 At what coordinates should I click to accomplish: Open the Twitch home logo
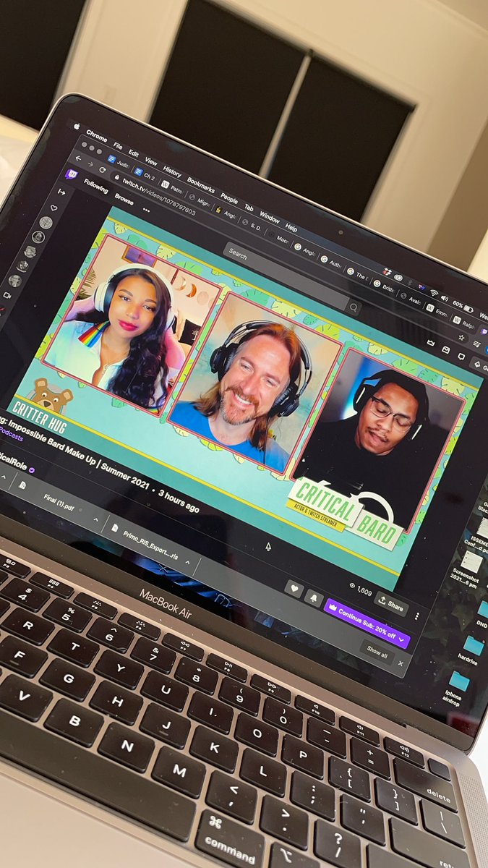(71, 174)
